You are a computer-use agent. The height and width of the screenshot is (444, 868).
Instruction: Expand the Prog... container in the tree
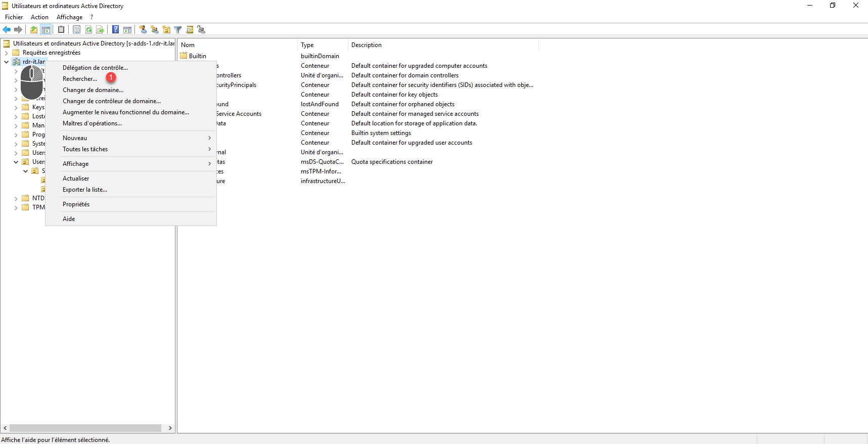point(16,135)
